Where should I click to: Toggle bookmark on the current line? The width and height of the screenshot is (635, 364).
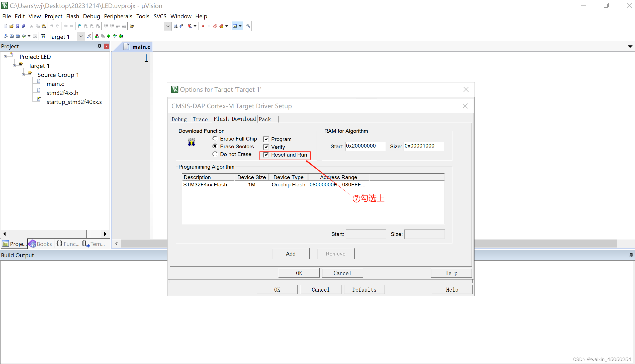(x=79, y=26)
